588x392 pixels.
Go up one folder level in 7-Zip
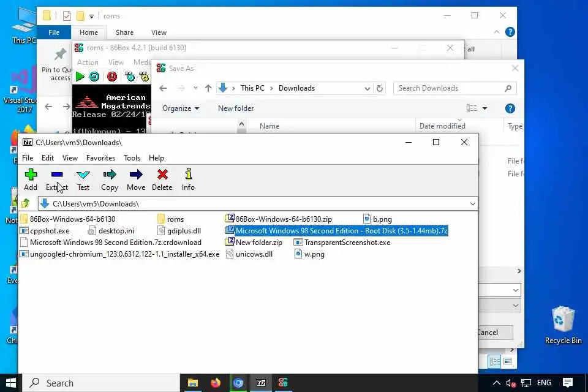[x=26, y=203]
